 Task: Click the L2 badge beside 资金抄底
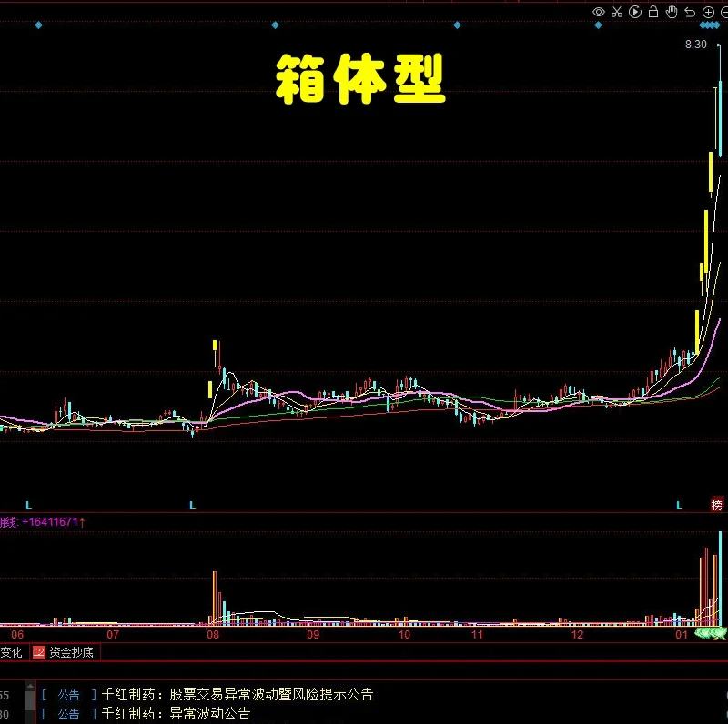point(39,652)
